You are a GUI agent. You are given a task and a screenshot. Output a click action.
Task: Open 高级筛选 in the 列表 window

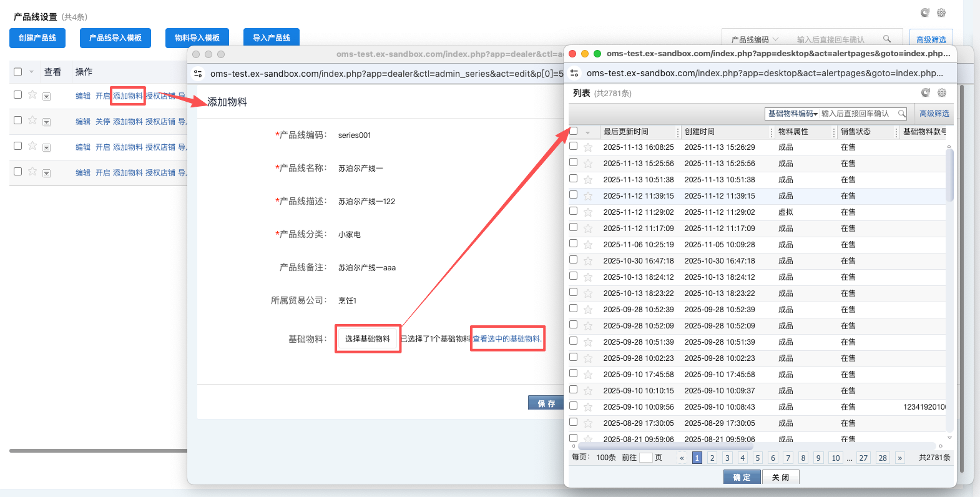pos(934,114)
